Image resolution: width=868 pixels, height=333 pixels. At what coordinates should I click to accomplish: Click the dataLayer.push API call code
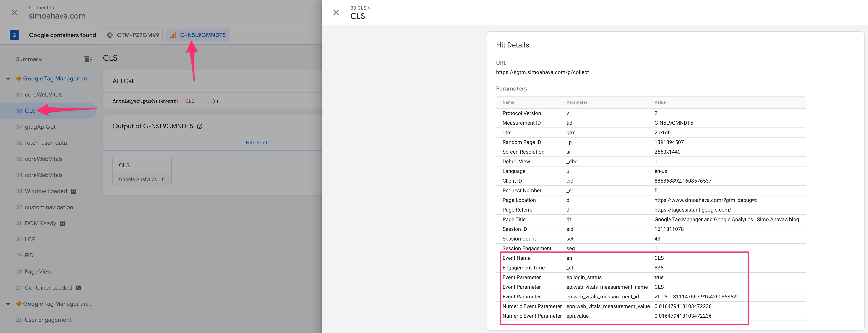tap(165, 101)
